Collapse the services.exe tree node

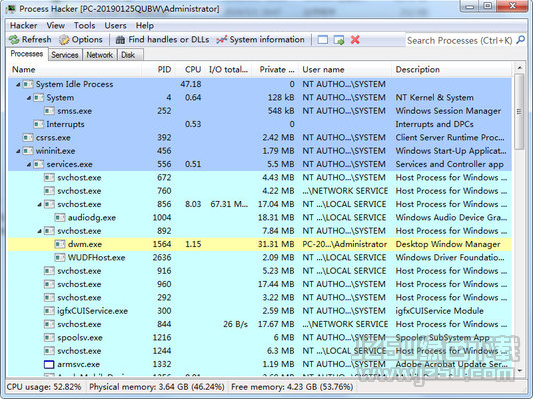pyautogui.click(x=29, y=164)
